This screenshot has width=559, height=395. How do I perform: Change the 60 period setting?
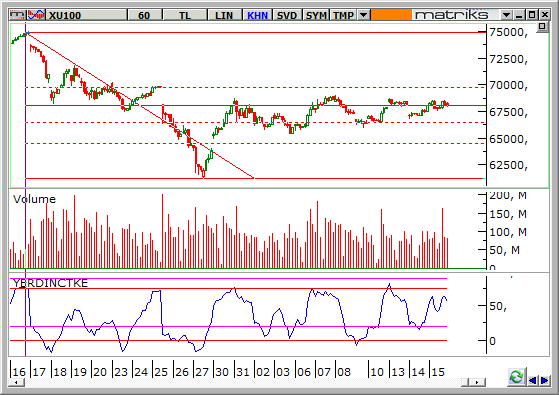click(144, 15)
